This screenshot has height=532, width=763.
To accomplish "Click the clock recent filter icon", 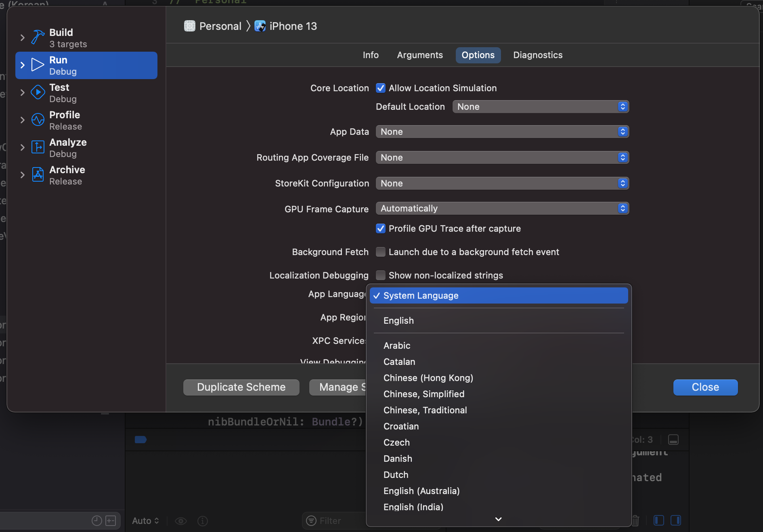I will tap(96, 521).
